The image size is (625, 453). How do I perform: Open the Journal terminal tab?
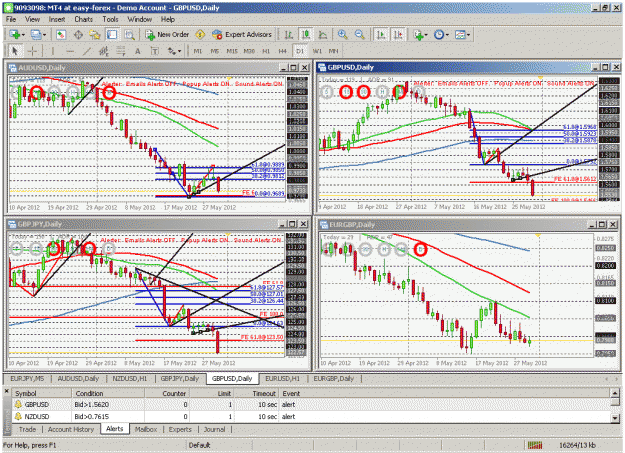click(214, 429)
